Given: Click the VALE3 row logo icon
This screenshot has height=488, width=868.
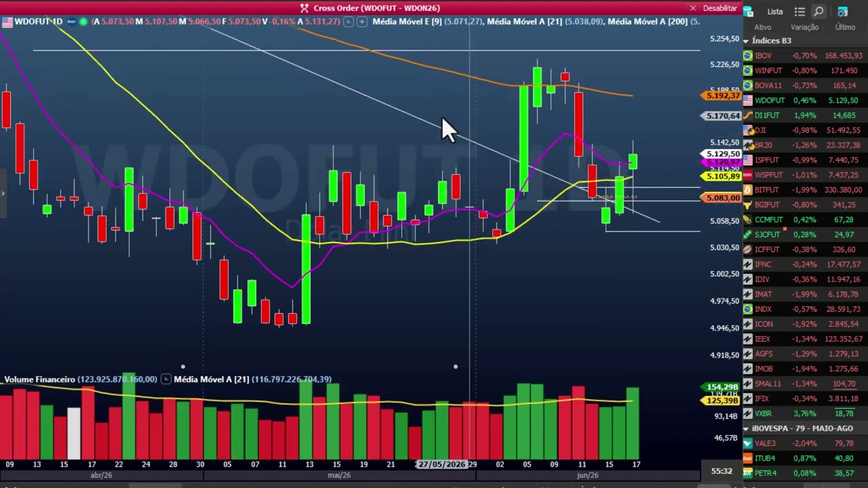Looking at the screenshot, I should tap(747, 443).
